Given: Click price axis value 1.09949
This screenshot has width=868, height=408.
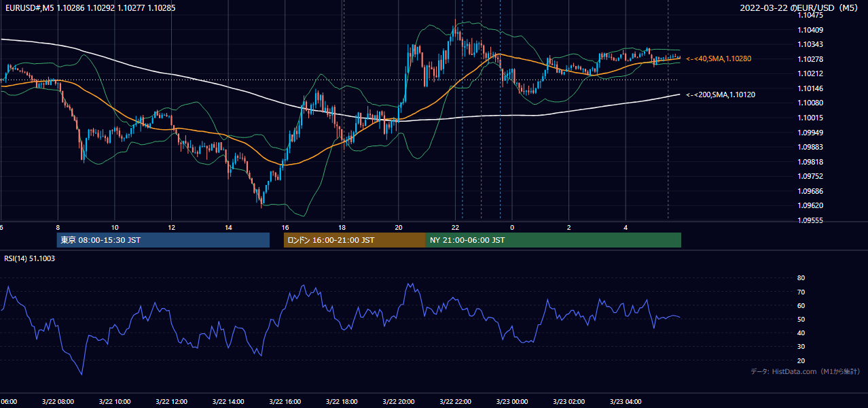Looking at the screenshot, I should click(x=810, y=133).
